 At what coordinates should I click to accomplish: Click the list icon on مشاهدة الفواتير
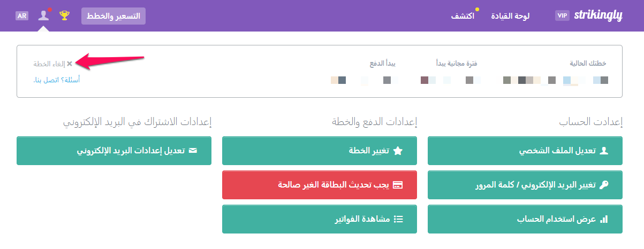pos(398,219)
